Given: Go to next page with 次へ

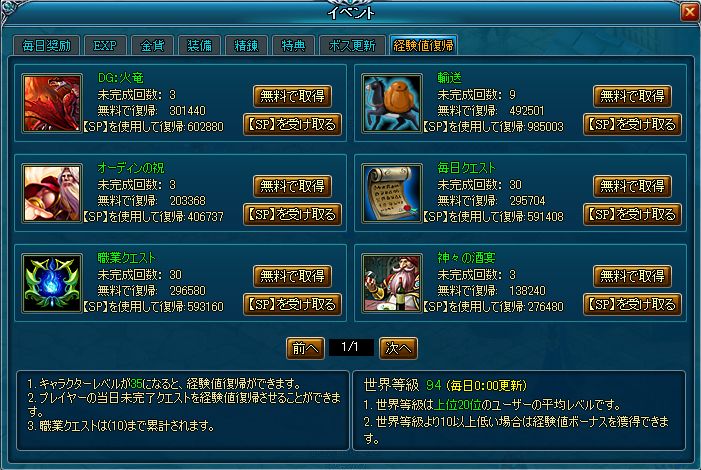Looking at the screenshot, I should coord(398,348).
